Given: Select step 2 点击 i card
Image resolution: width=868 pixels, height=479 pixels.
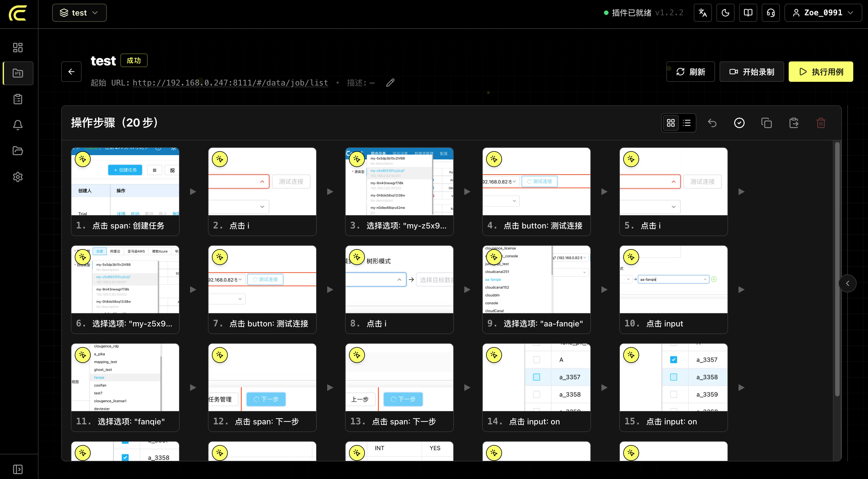Looking at the screenshot, I should tap(262, 192).
